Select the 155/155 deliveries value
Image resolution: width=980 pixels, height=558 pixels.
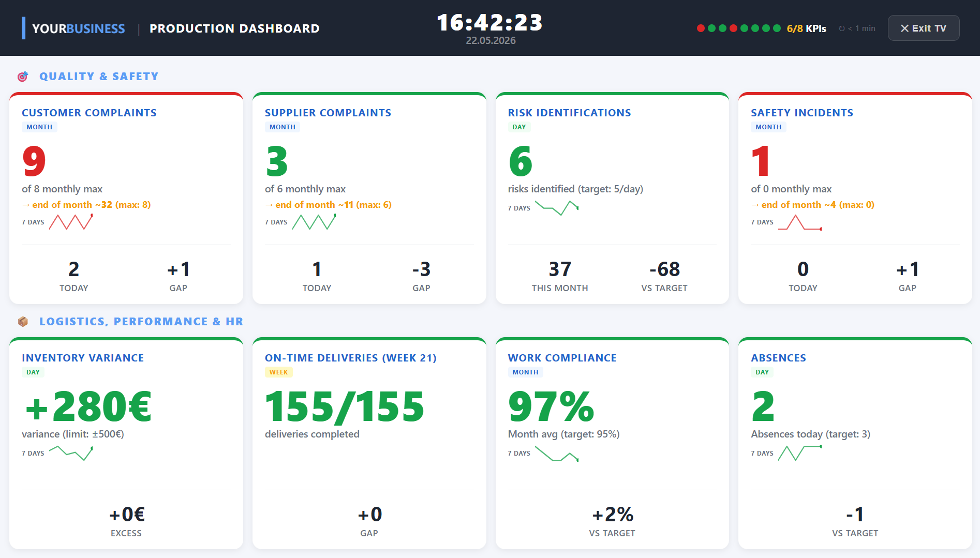[x=345, y=406]
